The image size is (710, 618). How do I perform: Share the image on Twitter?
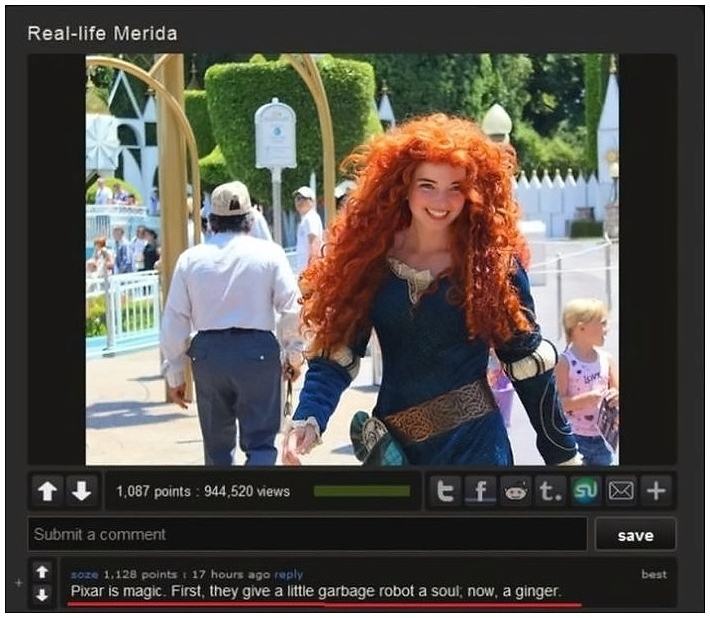pos(446,491)
